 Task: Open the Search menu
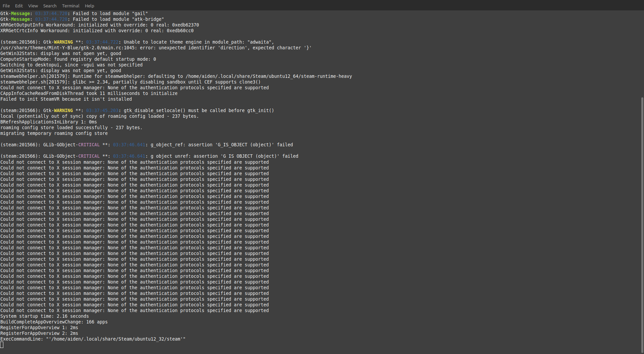(x=50, y=6)
